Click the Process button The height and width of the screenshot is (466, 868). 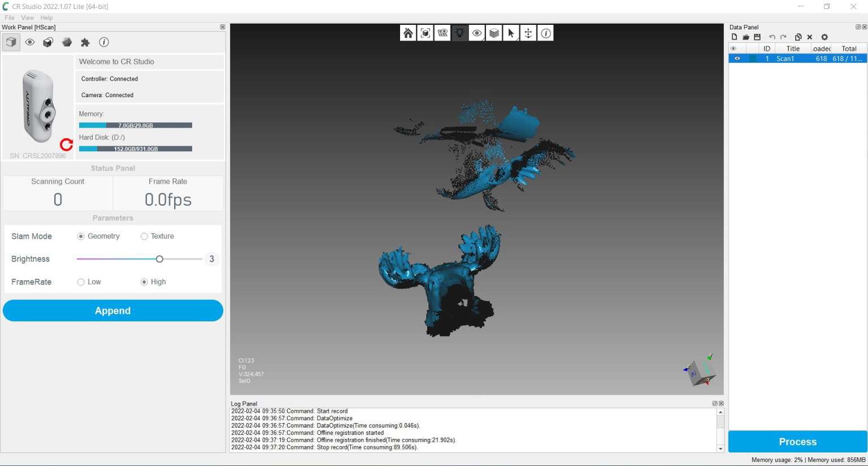point(797,442)
